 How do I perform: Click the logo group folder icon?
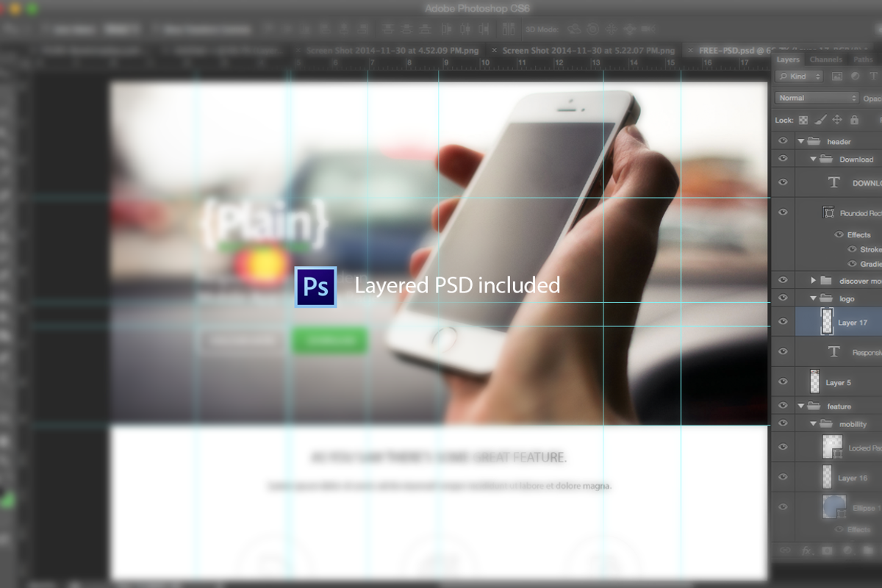click(x=826, y=298)
